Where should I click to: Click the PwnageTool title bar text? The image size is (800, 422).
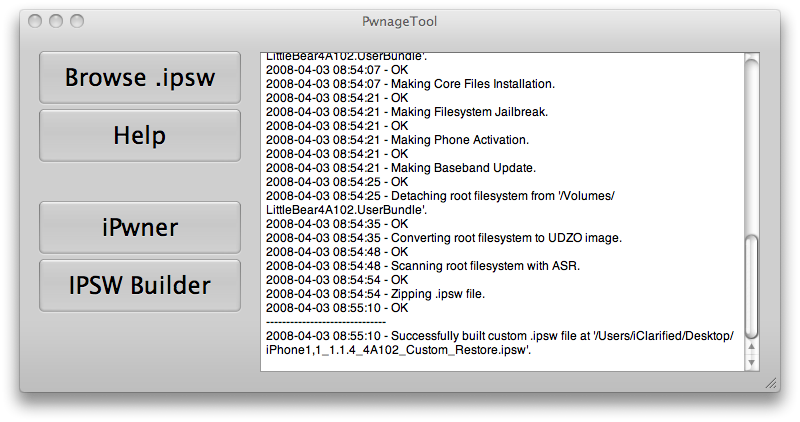400,21
